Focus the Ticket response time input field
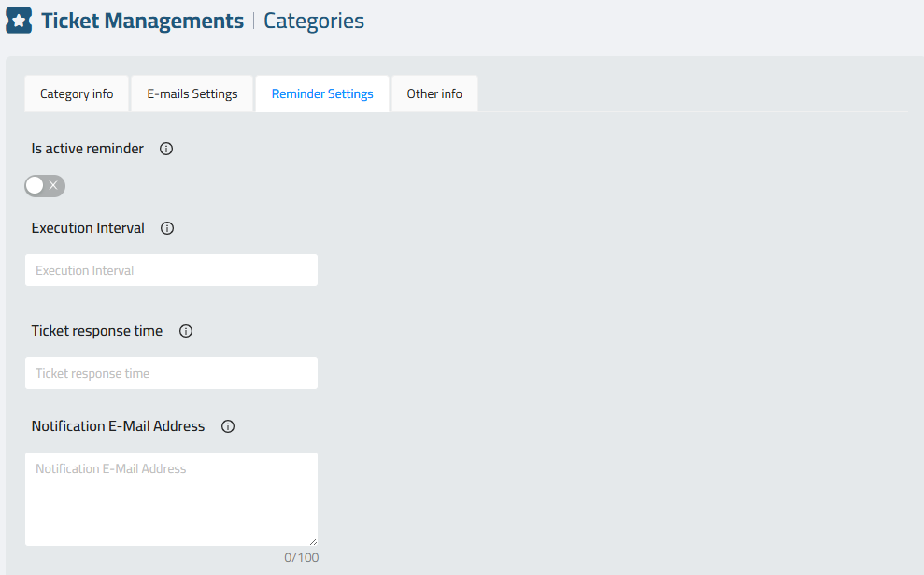Screen dimensions: 924x575 [x=172, y=373]
